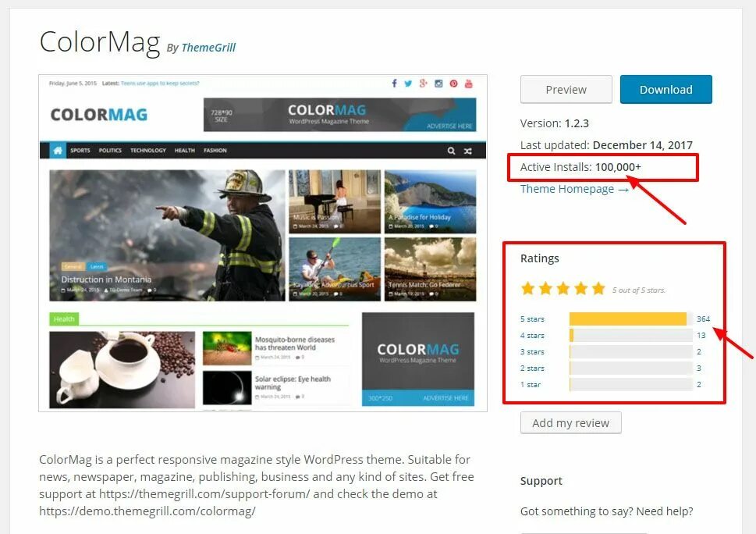The width and height of the screenshot is (756, 534).
Task: Click the 5 stars rating bar
Action: click(630, 319)
